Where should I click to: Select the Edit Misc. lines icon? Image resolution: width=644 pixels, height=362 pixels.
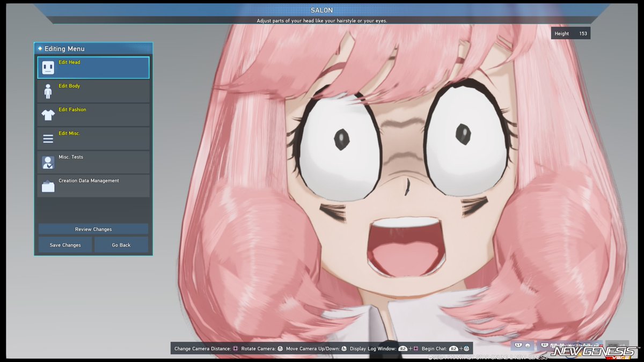point(48,139)
